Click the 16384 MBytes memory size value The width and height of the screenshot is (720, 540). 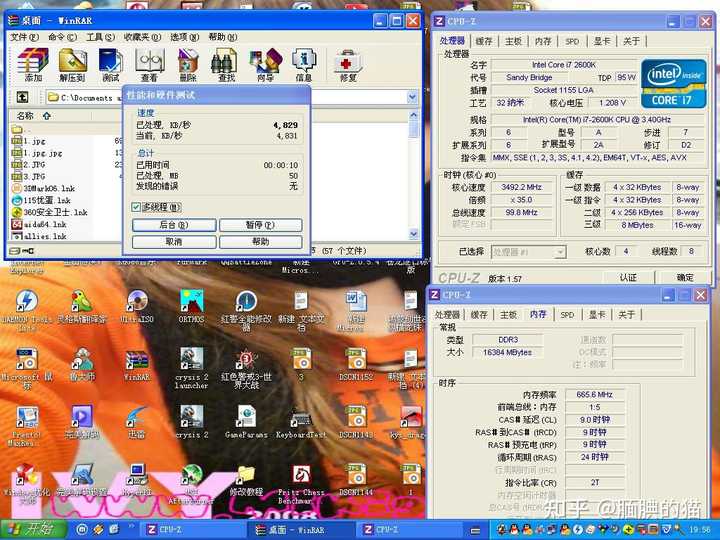pyautogui.click(x=507, y=352)
